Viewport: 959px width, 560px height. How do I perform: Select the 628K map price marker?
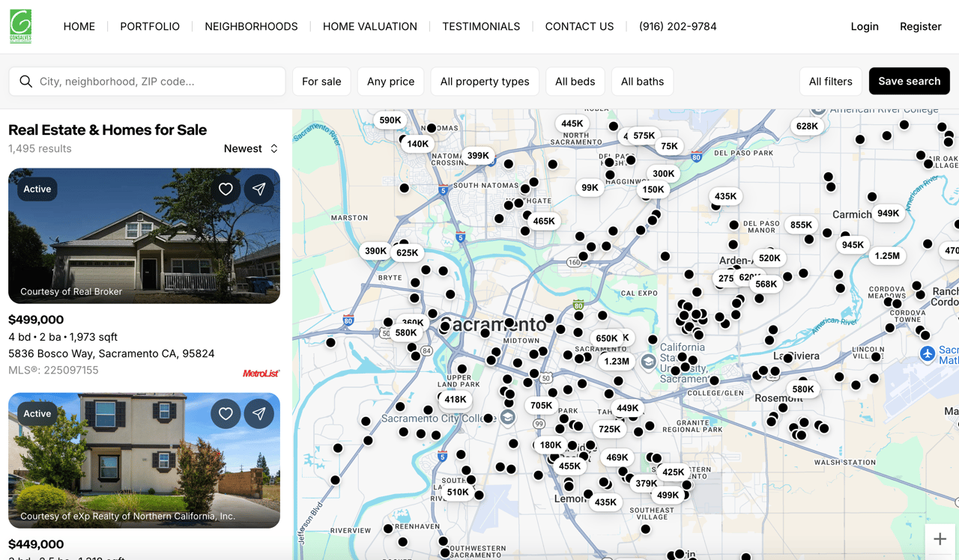coord(807,126)
